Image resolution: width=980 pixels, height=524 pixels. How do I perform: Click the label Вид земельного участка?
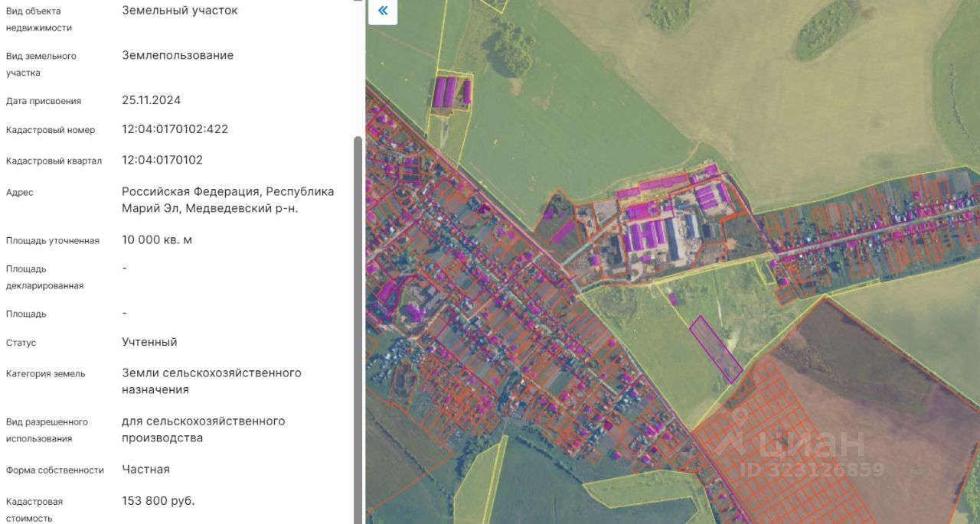pyautogui.click(x=41, y=64)
